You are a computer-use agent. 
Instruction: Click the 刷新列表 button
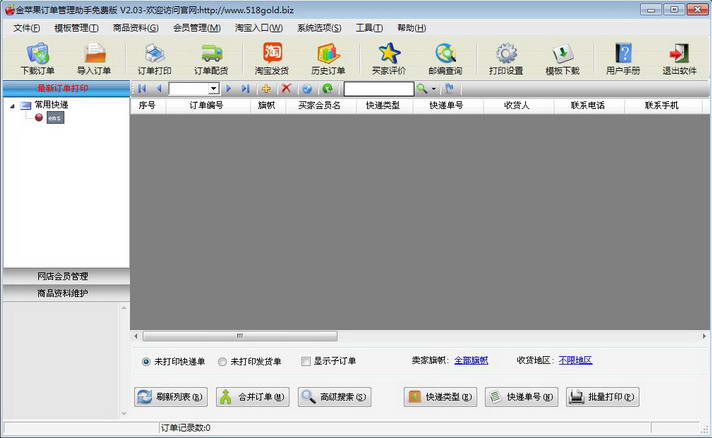click(x=171, y=397)
